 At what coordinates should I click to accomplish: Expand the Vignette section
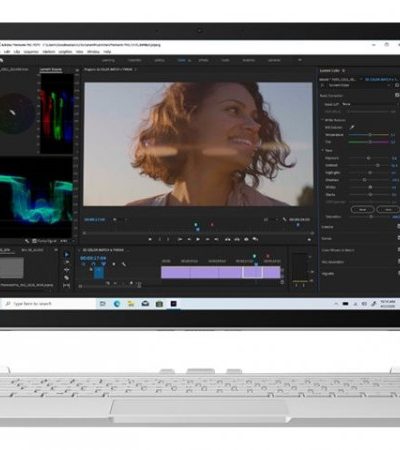(328, 274)
